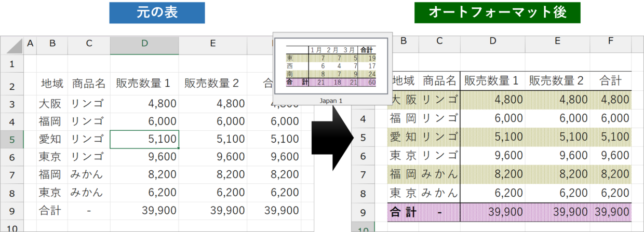The height and width of the screenshot is (232, 644).
Task: Click column E header in the right sheet
Action: tap(557, 40)
